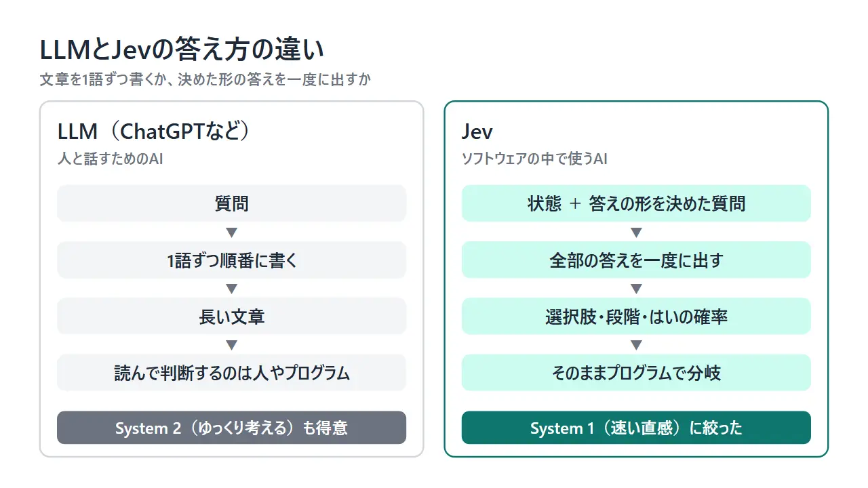868x488 pixels.
Task: Click the "状態 ＋ 答えの形を決めた質問" box
Action: (x=636, y=203)
